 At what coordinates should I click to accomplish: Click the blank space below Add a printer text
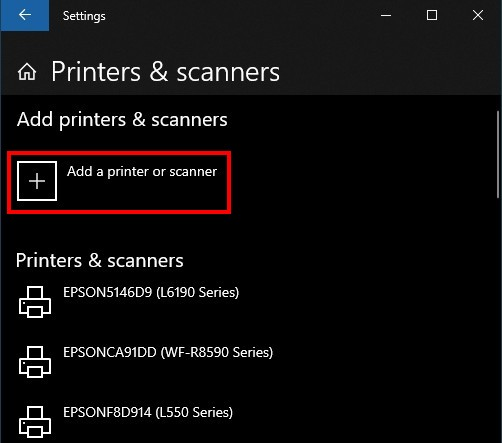coord(142,195)
